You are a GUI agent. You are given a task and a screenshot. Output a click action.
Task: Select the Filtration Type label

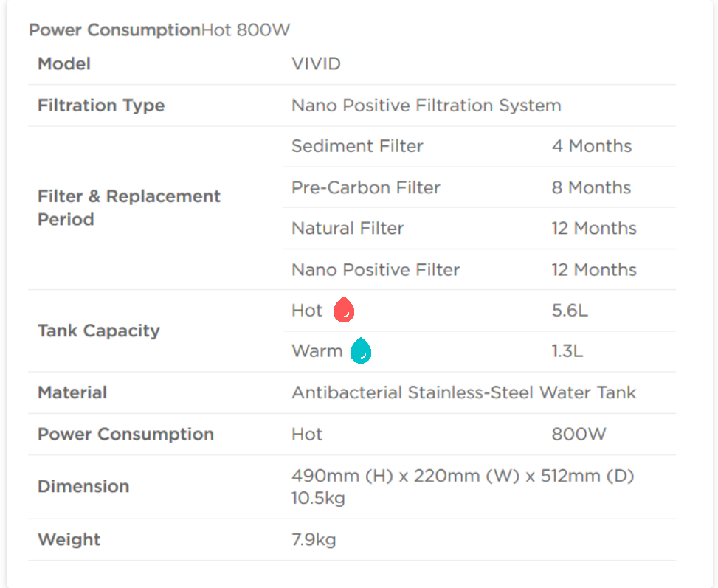[101, 106]
